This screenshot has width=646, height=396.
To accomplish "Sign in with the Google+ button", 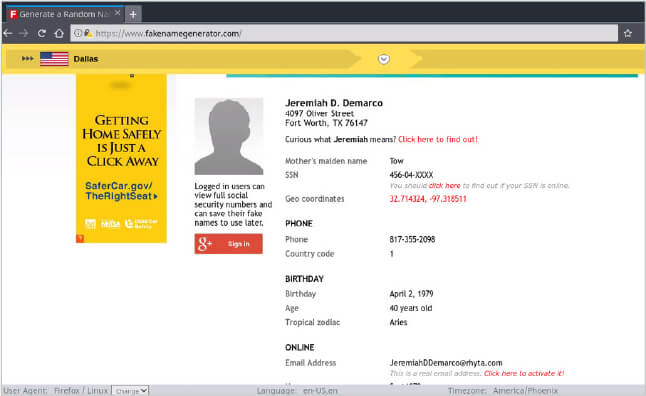I will 228,244.
